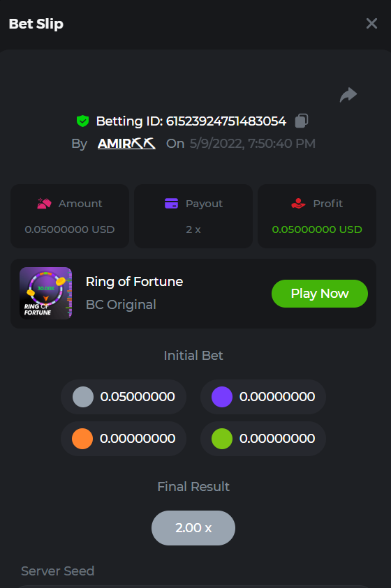This screenshot has height=588, width=391.
Task: Select the purple color bet circle
Action: [222, 397]
